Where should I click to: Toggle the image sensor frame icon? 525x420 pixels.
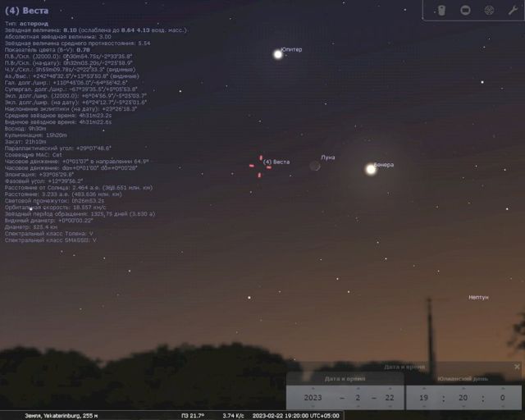pos(465,10)
